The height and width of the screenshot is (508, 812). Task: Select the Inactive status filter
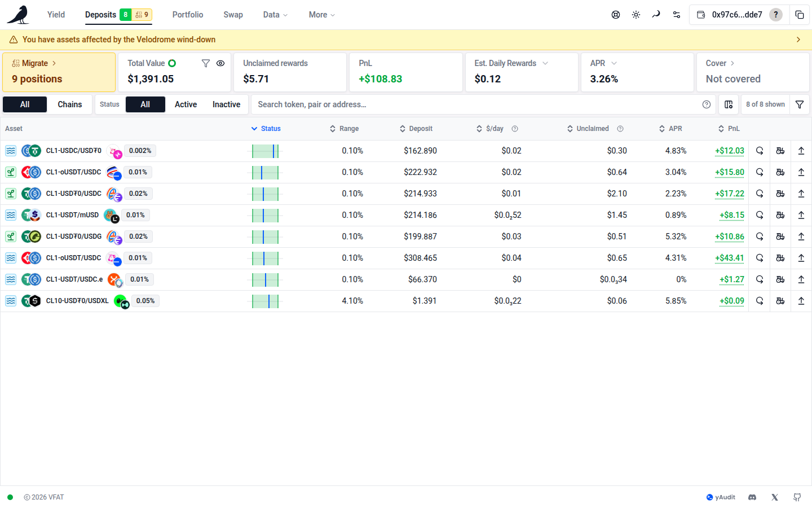(226, 104)
